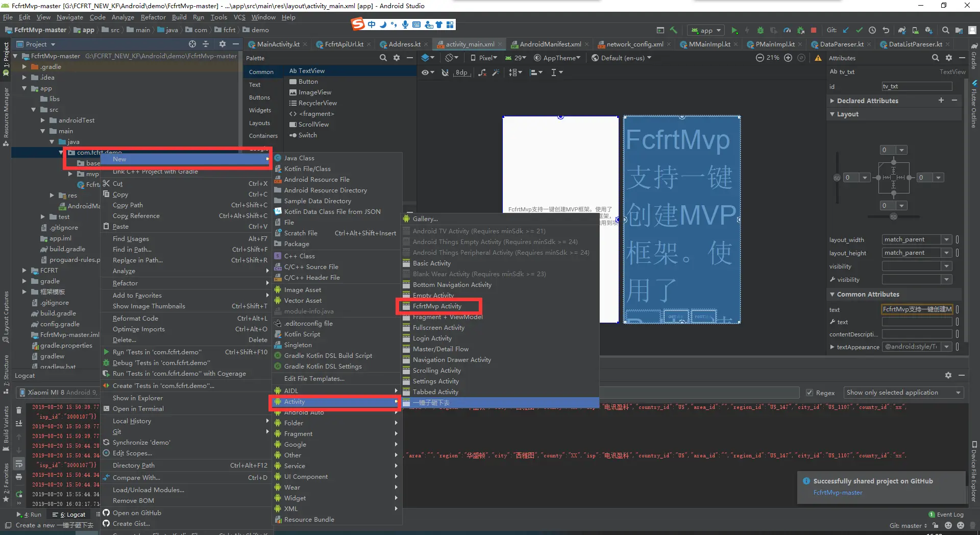Click the Run app play icon
The image size is (980, 535).
734,30
